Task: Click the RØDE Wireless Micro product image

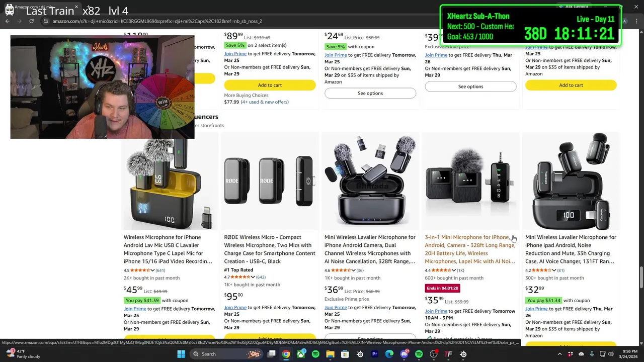Action: click(x=270, y=181)
